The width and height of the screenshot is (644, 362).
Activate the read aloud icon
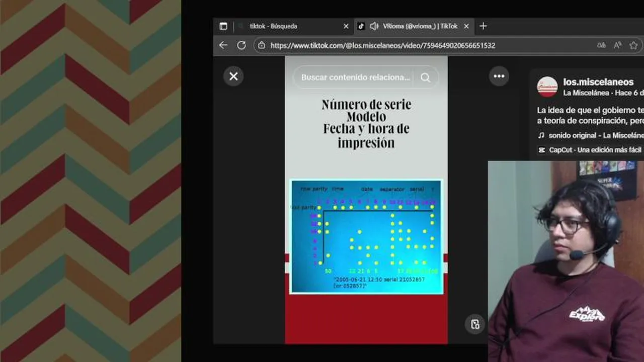click(x=617, y=45)
